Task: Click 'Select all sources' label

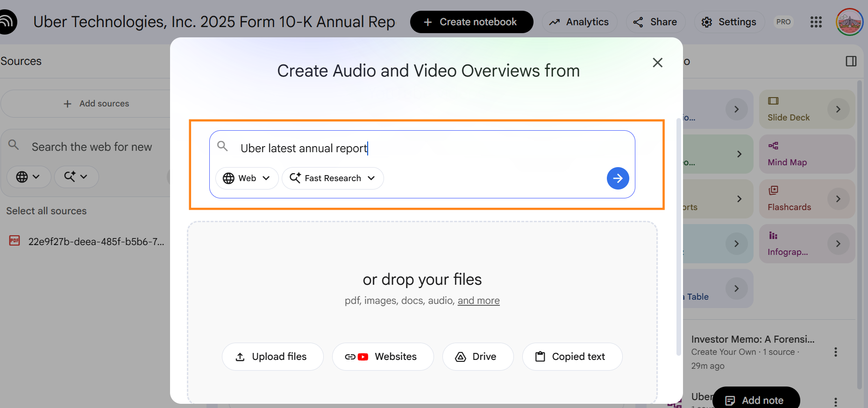Action: tap(46, 211)
